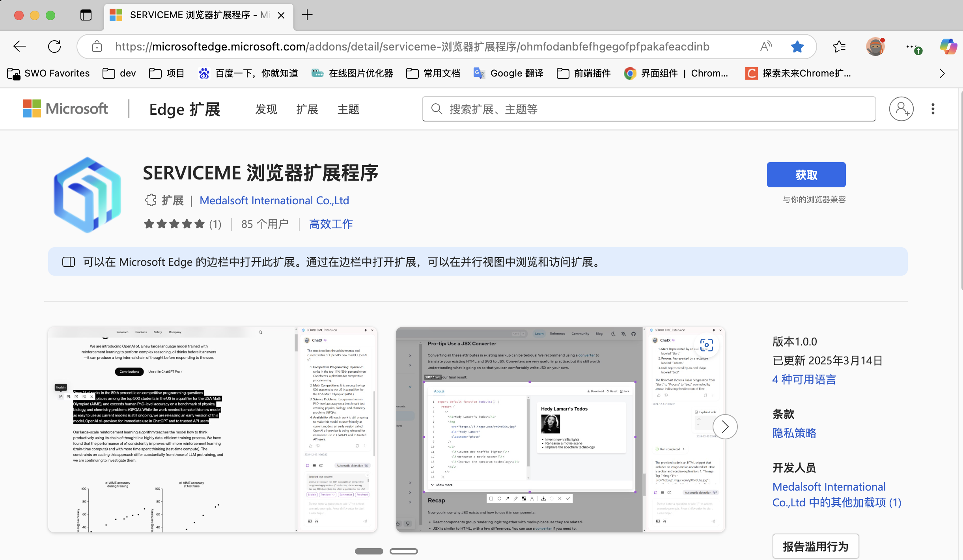The width and height of the screenshot is (963, 560).
Task: Open a new browser tab
Action: (307, 15)
